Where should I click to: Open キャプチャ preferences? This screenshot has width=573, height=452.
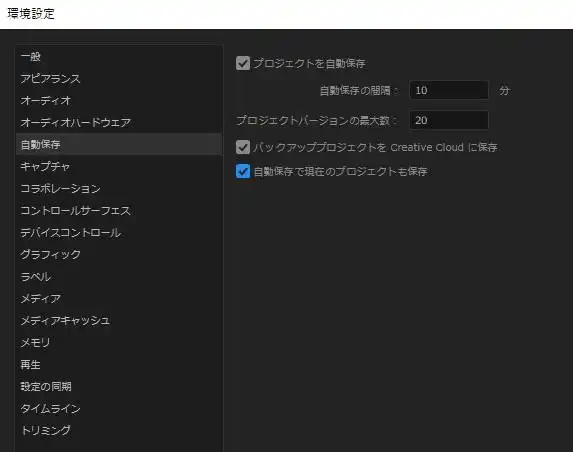119,167
